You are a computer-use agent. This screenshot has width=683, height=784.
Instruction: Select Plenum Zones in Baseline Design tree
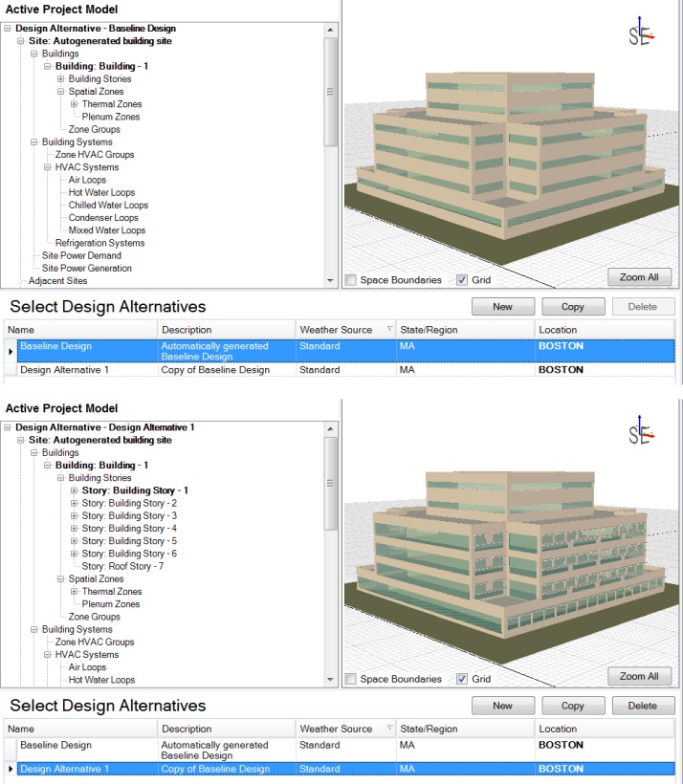pos(111,117)
